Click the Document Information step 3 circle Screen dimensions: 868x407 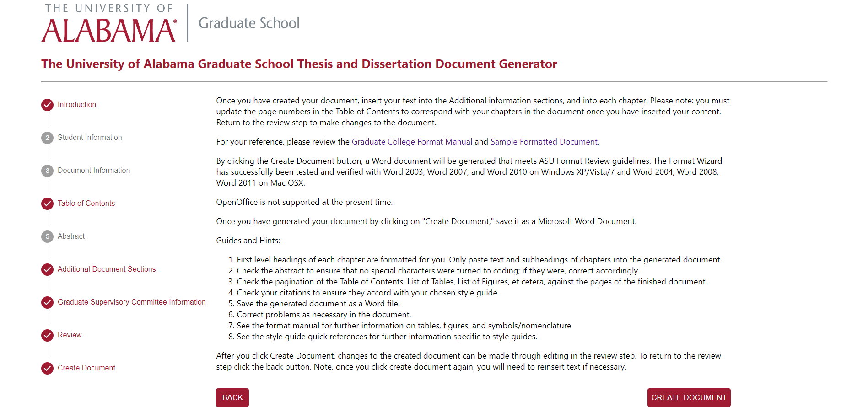point(47,171)
